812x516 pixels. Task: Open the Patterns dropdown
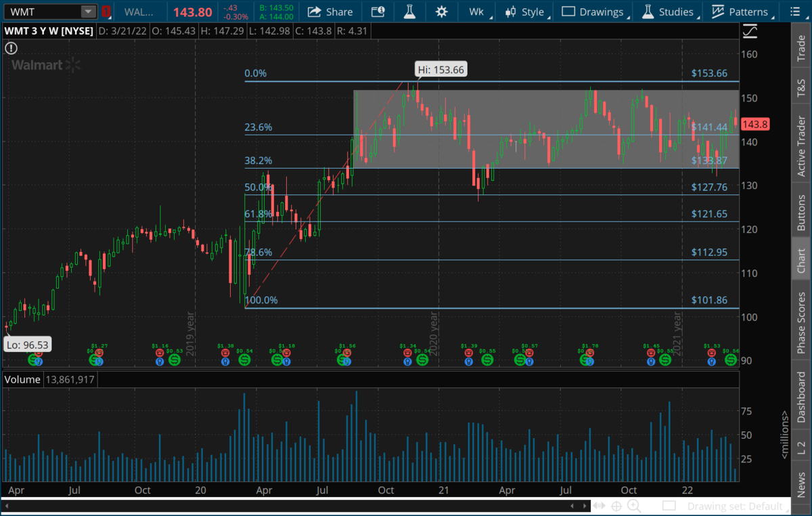coord(742,12)
